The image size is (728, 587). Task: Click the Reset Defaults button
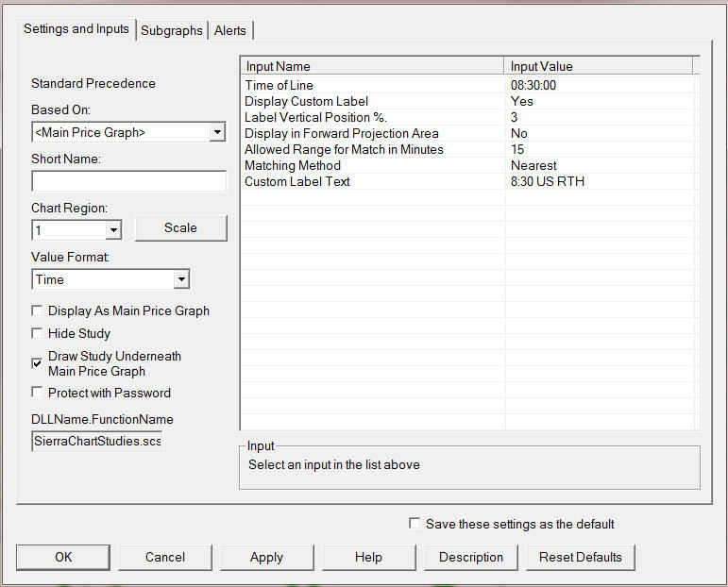[x=580, y=557]
